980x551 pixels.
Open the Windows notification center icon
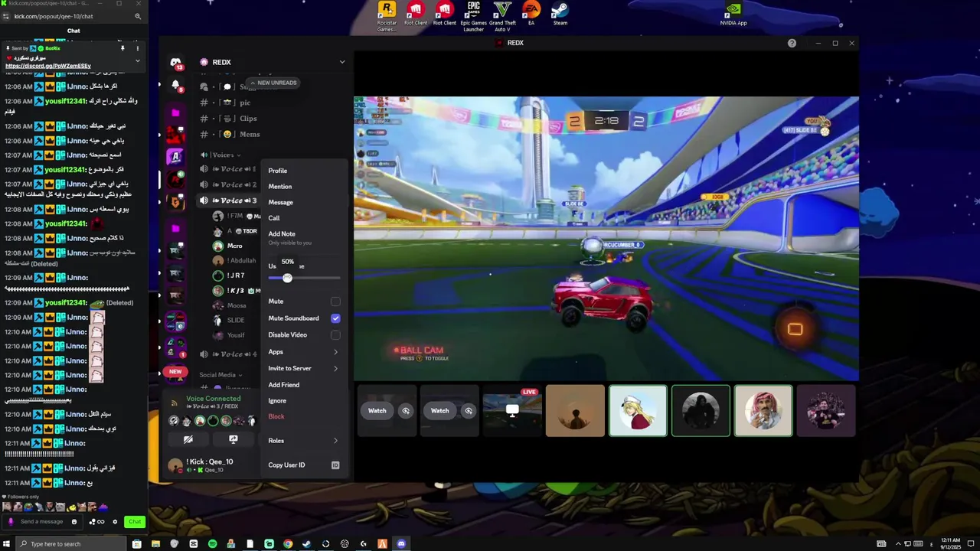[x=969, y=544]
